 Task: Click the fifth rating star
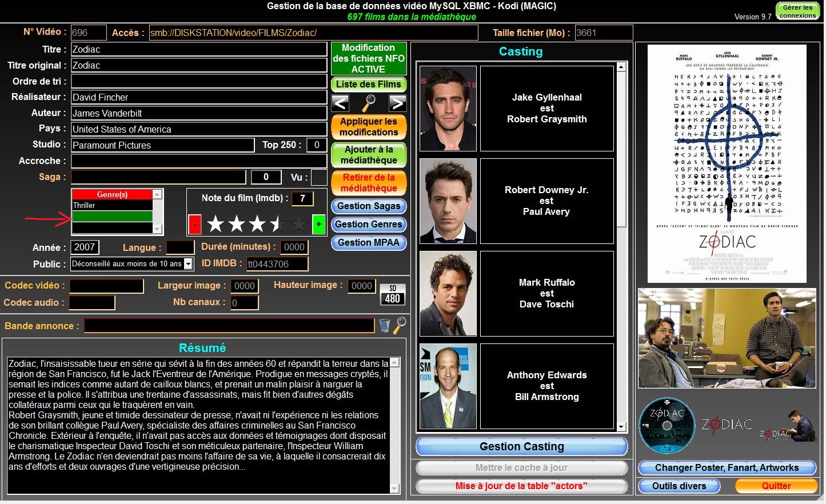[x=298, y=224]
